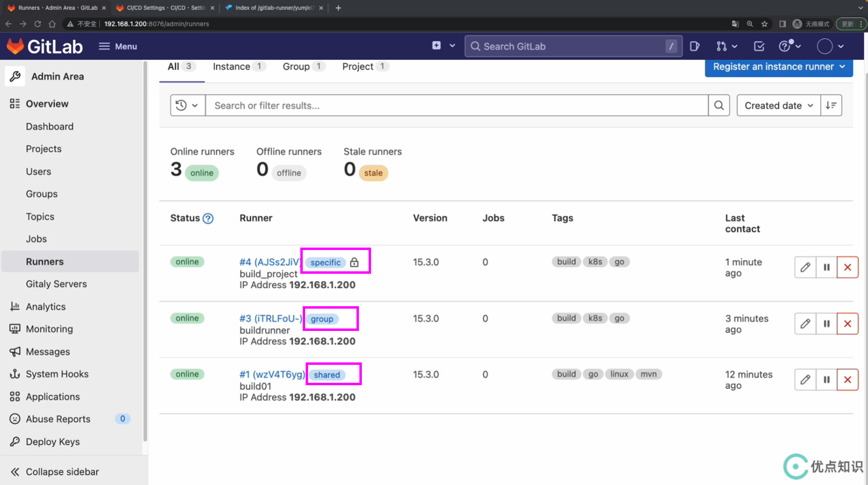
Task: Delete runner #1 build01
Action: point(848,379)
